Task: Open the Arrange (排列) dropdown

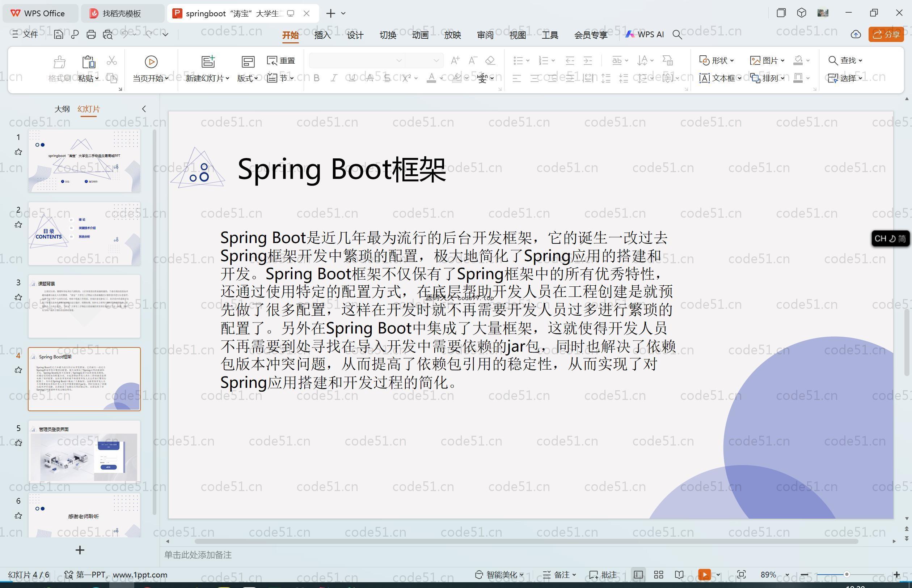Action: click(x=767, y=78)
